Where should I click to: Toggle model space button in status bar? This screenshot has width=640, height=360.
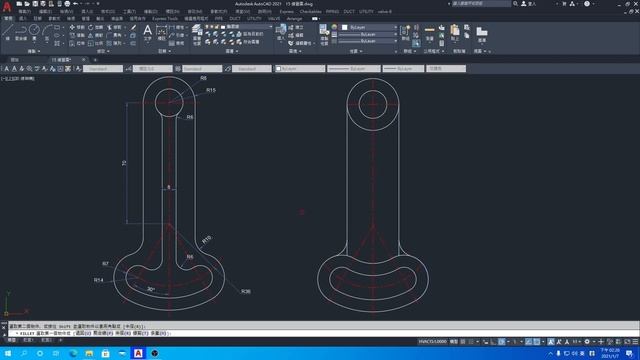(453, 342)
